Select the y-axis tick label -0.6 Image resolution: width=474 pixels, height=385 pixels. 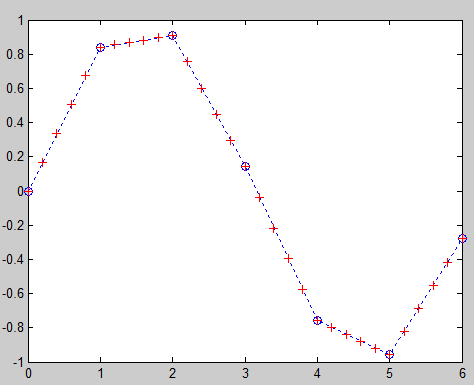click(x=13, y=293)
